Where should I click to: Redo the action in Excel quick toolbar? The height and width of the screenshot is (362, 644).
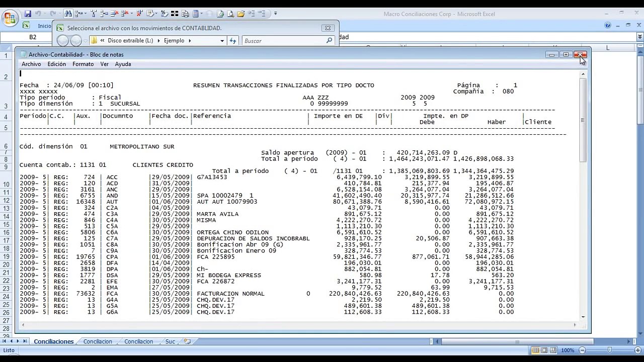click(x=53, y=14)
